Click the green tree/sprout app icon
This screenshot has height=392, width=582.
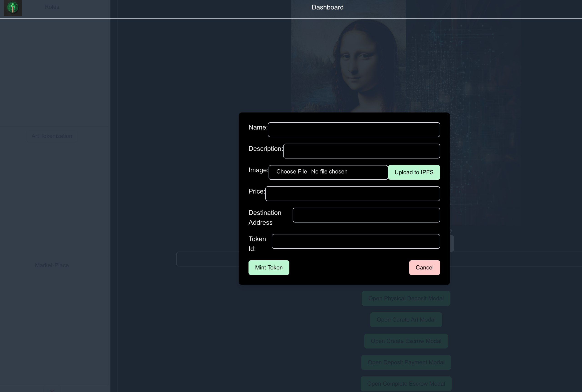13,7
